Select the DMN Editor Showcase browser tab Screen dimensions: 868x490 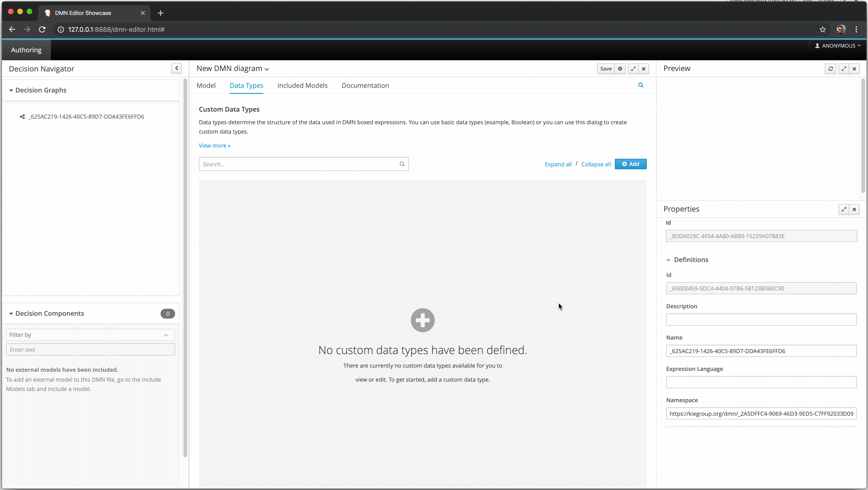coord(94,13)
